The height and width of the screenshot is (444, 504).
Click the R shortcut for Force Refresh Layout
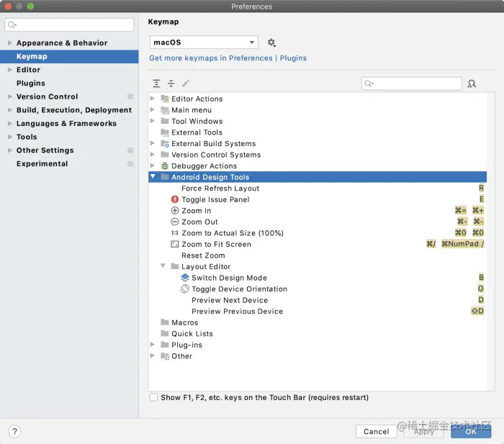tap(481, 188)
